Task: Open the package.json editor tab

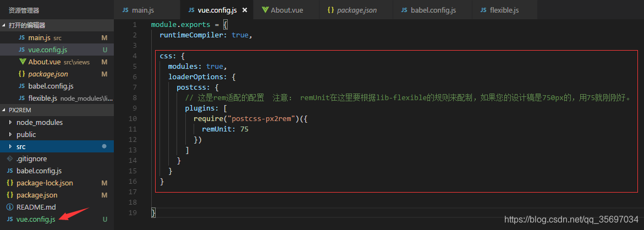Action: click(356, 10)
